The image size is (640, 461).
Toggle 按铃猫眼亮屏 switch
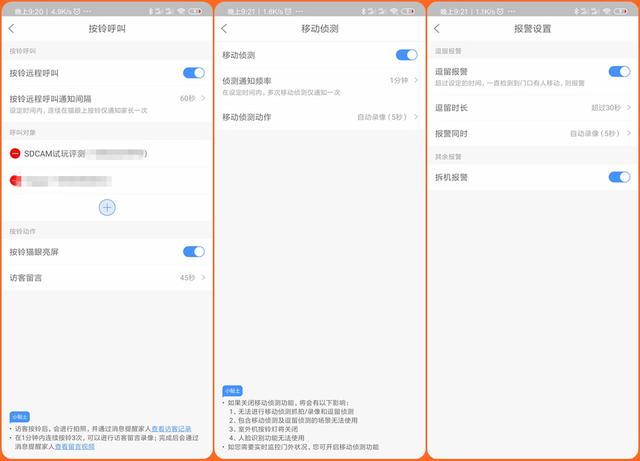[194, 252]
